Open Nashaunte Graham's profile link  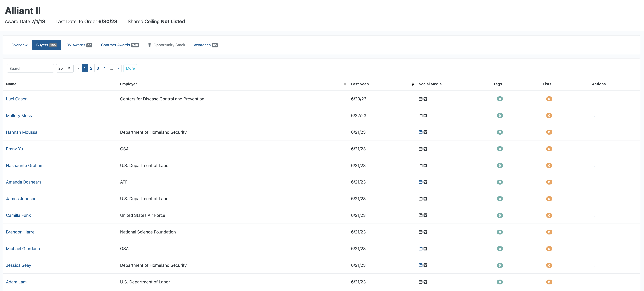coord(25,165)
